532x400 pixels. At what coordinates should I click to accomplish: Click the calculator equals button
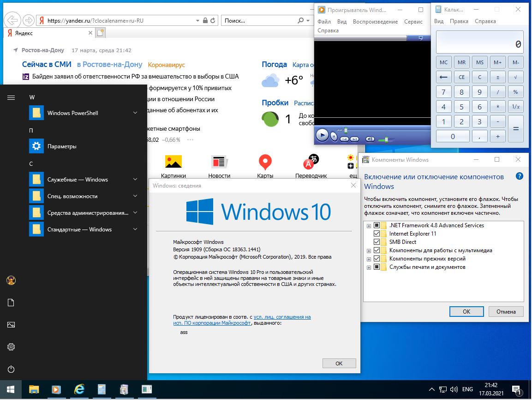(516, 129)
